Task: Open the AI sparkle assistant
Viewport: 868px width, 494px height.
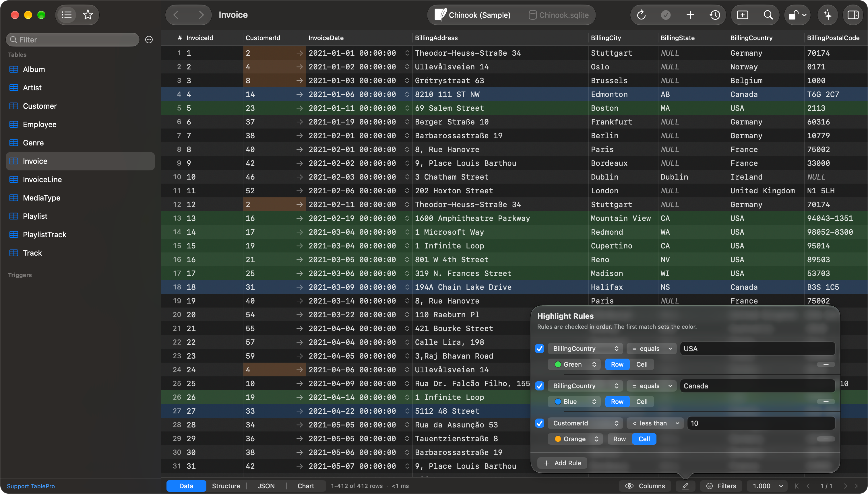Action: (x=828, y=15)
